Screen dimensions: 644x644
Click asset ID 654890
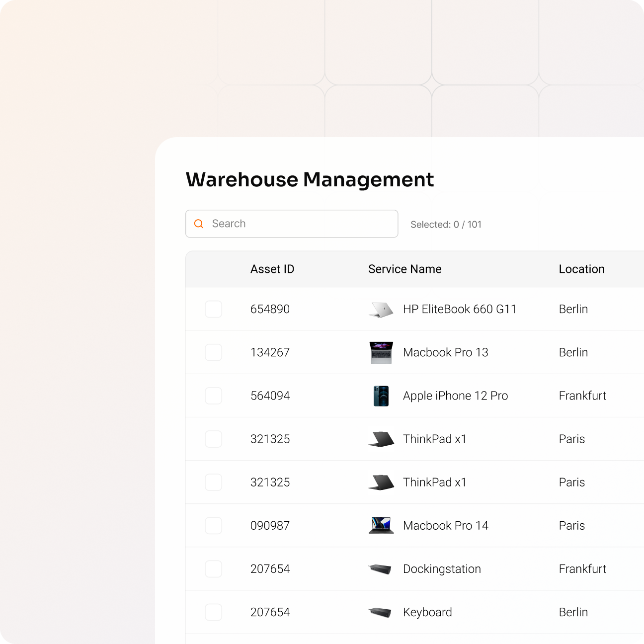pos(270,309)
